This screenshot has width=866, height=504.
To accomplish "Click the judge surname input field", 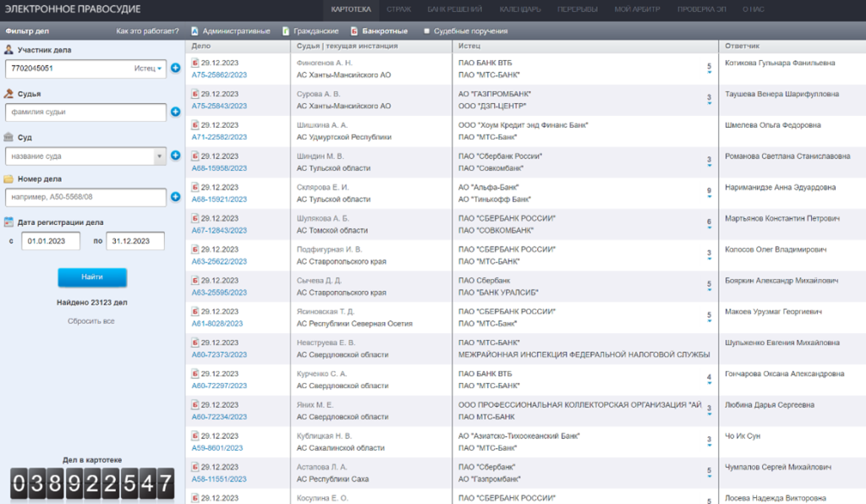I will [85, 112].
